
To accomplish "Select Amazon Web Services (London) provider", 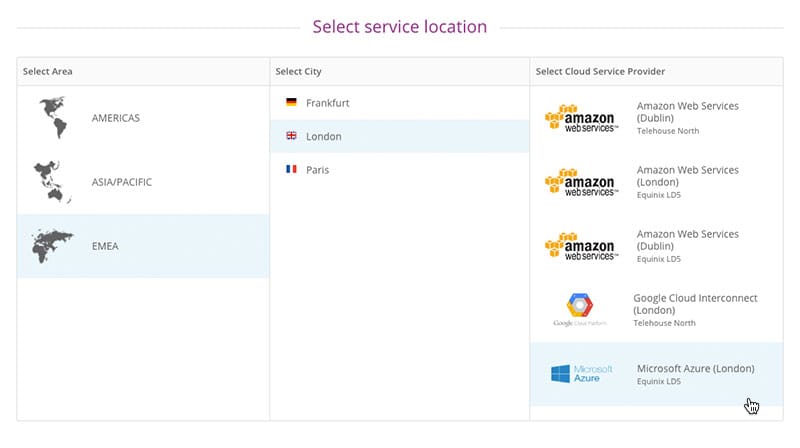I will 657,182.
